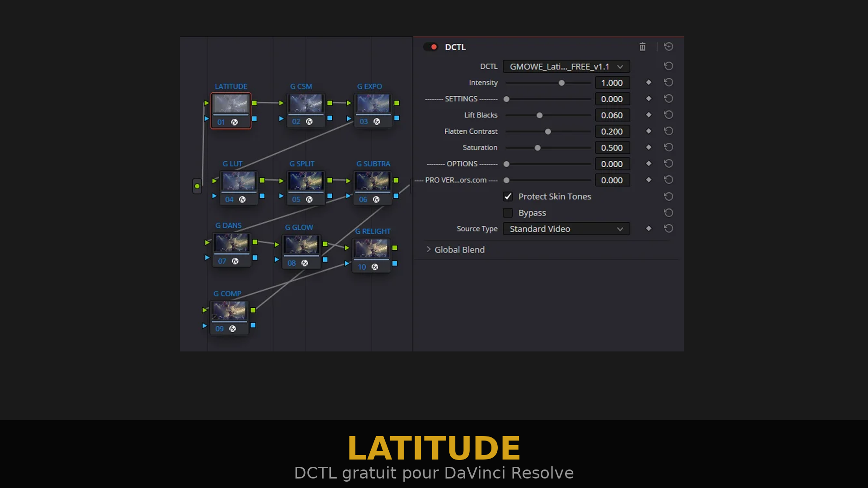Click the fx icon on the LATITUDE node
The image size is (868, 488).
coord(234,122)
